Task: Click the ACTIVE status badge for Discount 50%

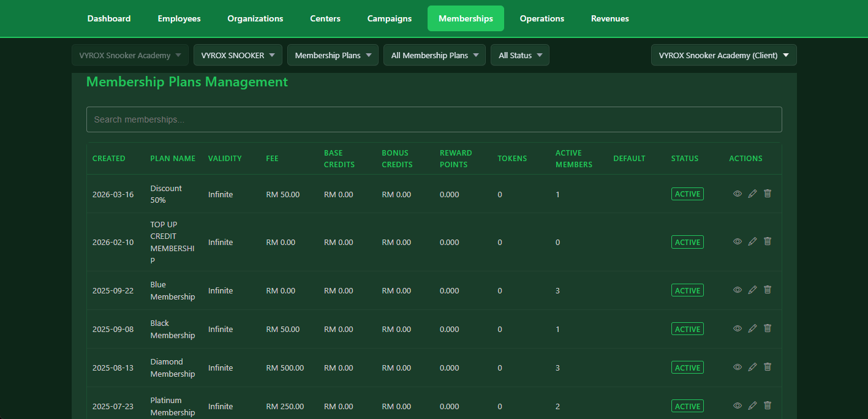Action: click(687, 194)
